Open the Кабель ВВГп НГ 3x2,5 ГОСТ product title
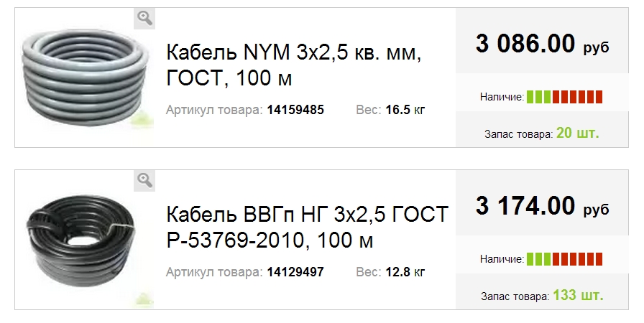Viewport: 644px width, 323px height. 307,226
